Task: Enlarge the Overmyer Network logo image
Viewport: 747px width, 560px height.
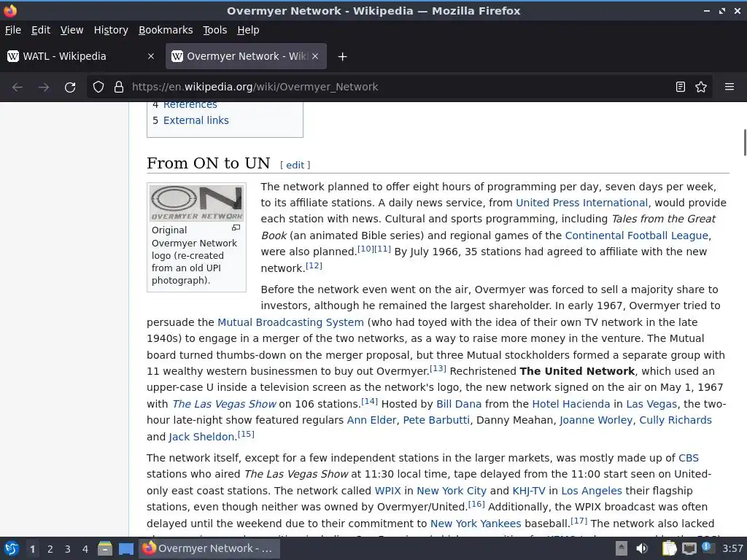Action: 236,228
